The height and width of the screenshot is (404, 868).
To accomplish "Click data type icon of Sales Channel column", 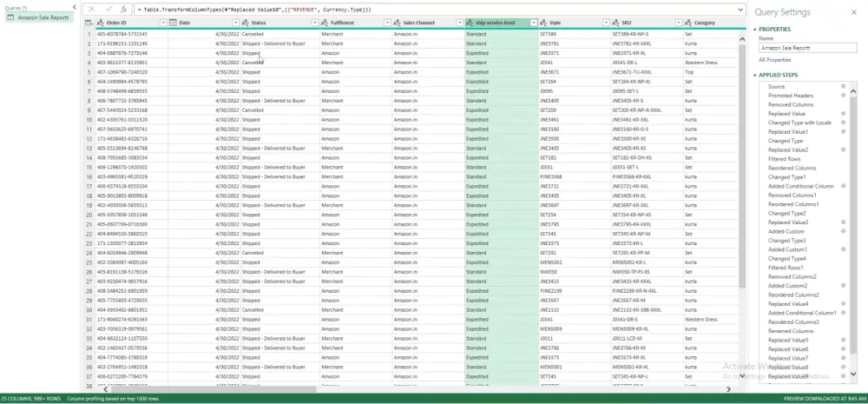I will coord(397,23).
